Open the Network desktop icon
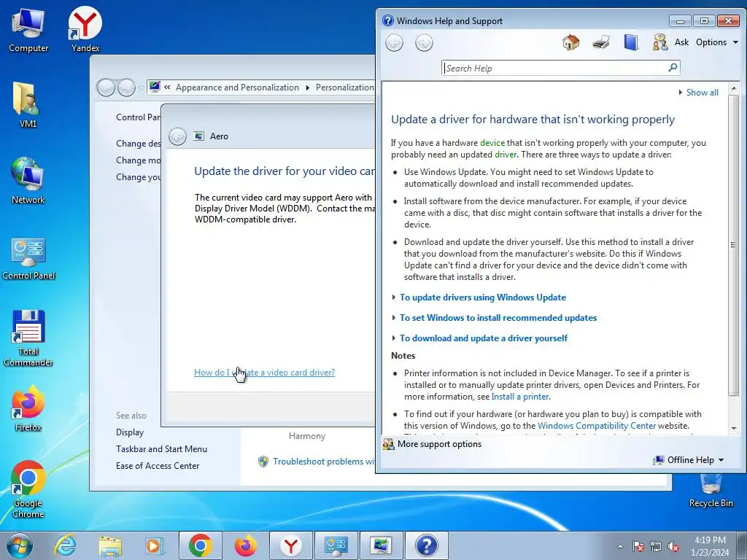The width and height of the screenshot is (747, 560). click(x=28, y=181)
